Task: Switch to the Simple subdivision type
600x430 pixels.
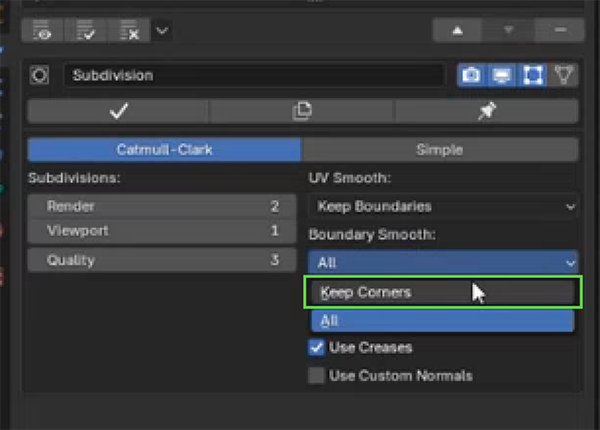Action: (440, 150)
